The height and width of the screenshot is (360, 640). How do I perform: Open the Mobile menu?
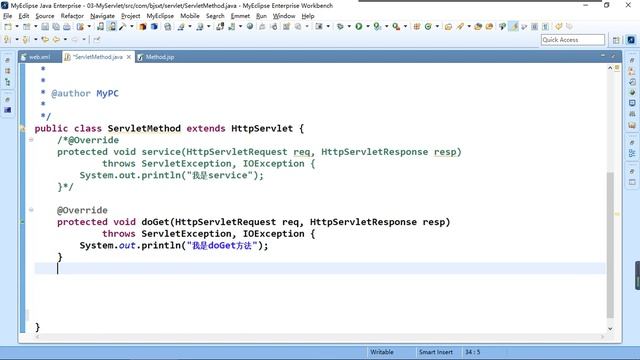tap(190, 16)
